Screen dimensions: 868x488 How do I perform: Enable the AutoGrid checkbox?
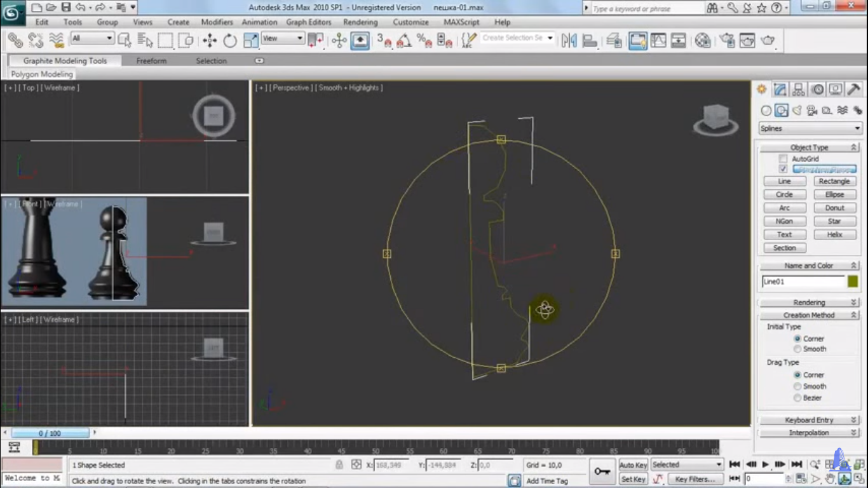[783, 159]
